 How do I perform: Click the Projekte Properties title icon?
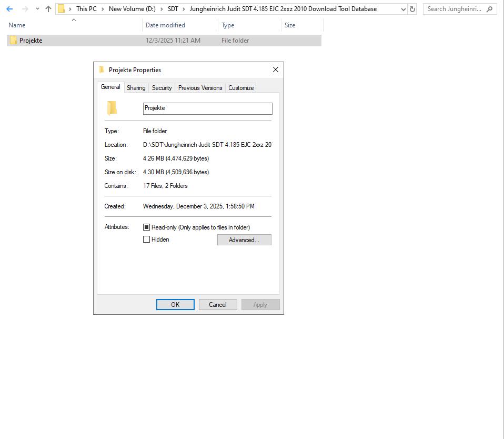(x=102, y=69)
